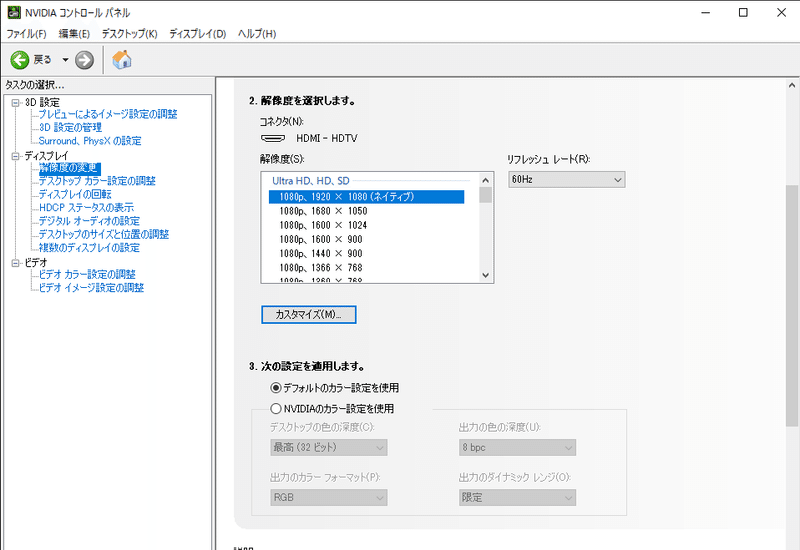
Task: Click resolution list scroll up arrow
Action: 485,180
